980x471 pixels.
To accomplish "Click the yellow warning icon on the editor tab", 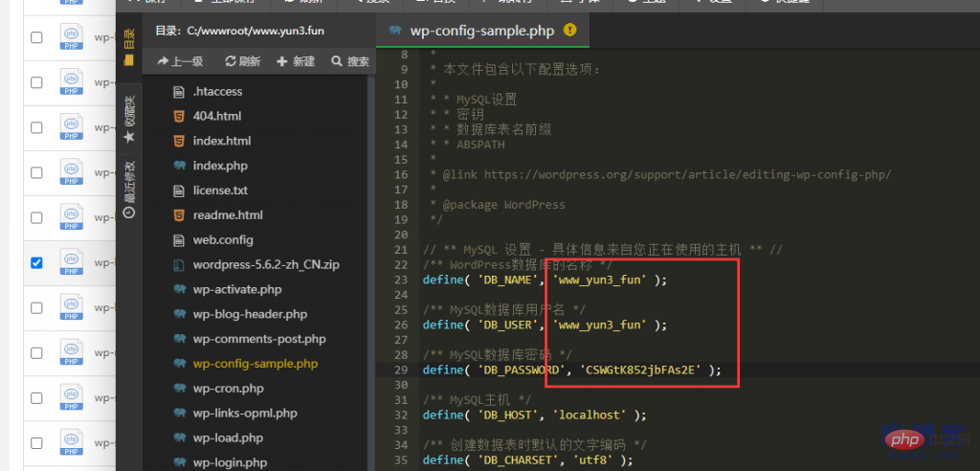I will 569,30.
